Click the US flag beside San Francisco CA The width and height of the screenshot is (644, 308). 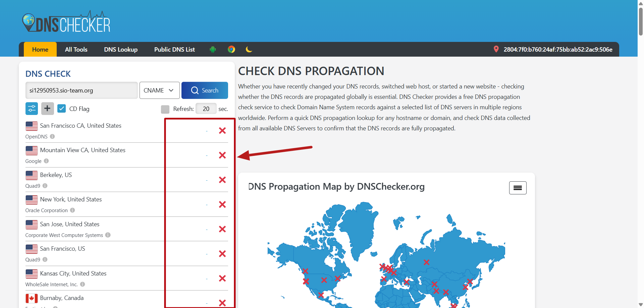pyautogui.click(x=32, y=126)
